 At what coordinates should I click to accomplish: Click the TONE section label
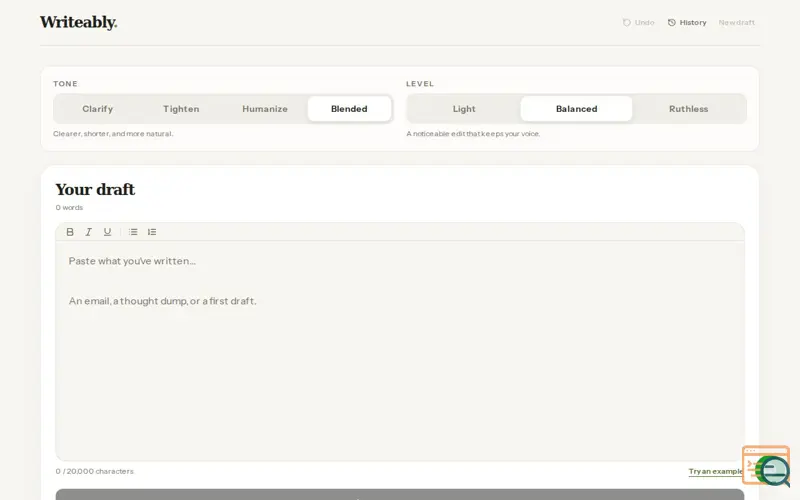pyautogui.click(x=65, y=84)
